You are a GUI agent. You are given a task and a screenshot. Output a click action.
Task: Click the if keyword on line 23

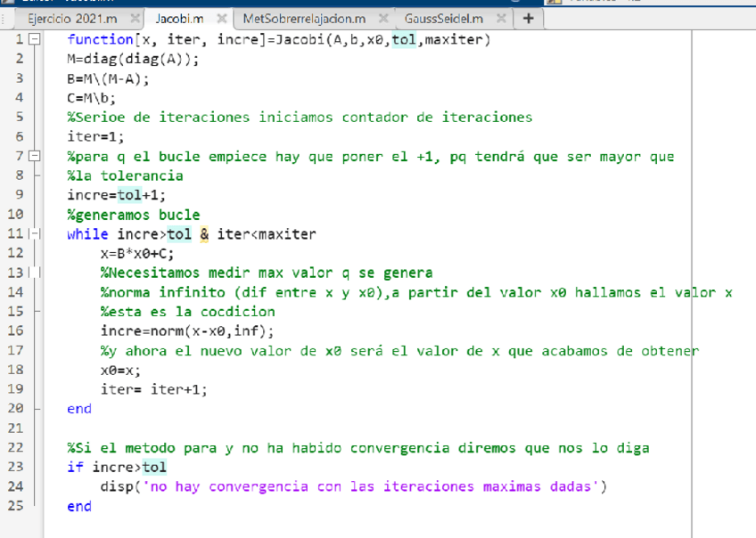click(x=75, y=467)
